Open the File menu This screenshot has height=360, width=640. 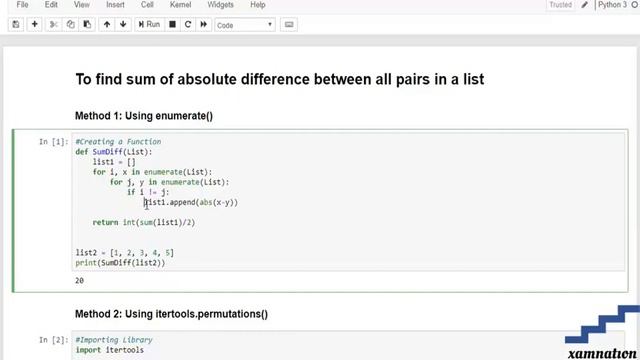point(22,5)
